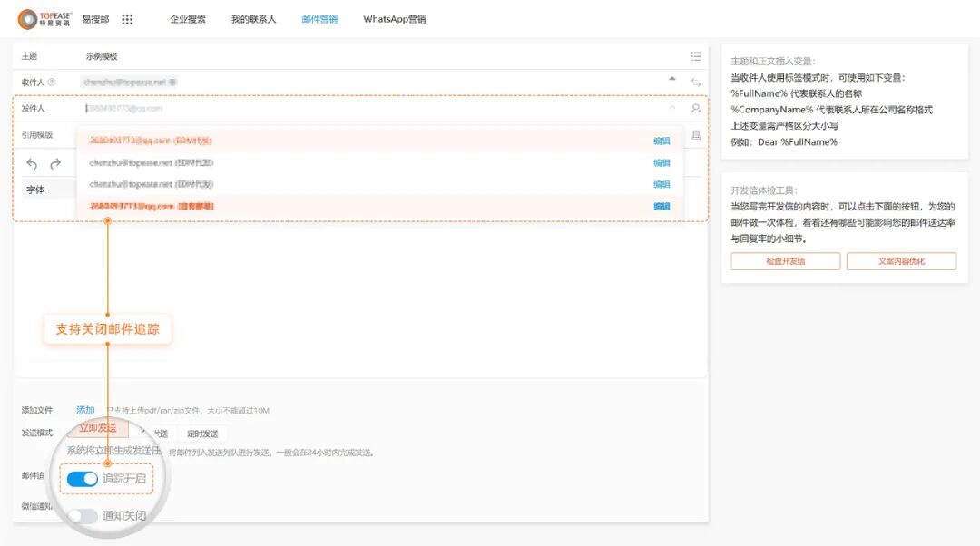Turn on the 通知关闭 notification switch
The height and width of the screenshot is (546, 980).
point(82,516)
